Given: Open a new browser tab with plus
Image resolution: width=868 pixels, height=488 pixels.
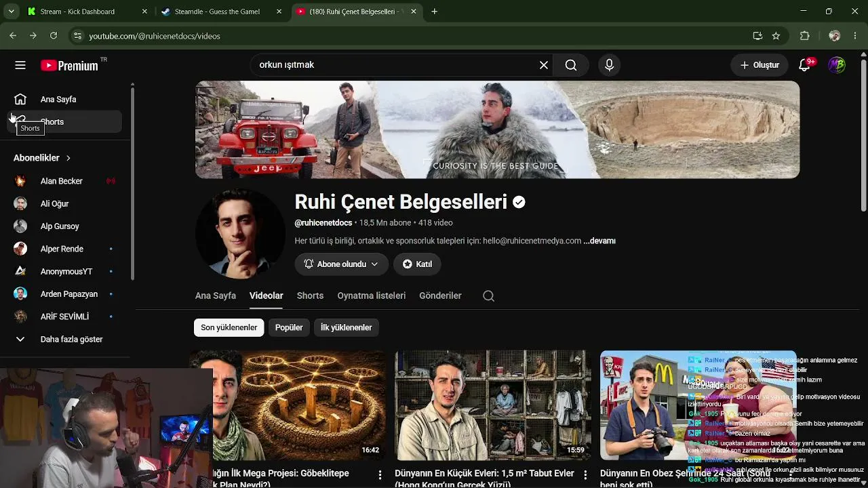Looking at the screenshot, I should pos(435,12).
